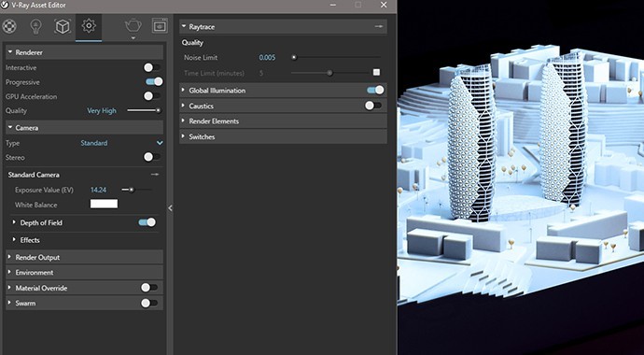This screenshot has height=355, width=644.
Task: Collapse right panel with side arrow
Action: coord(170,208)
